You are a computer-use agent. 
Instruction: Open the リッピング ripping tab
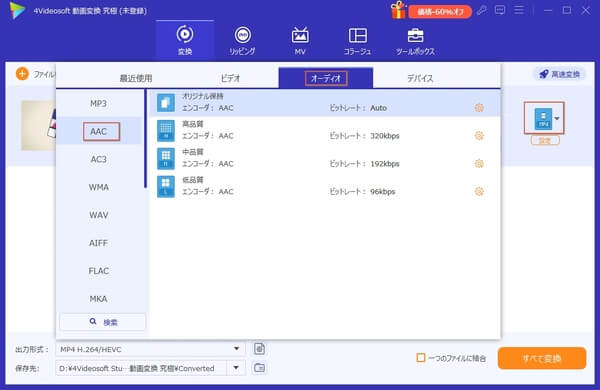(242, 41)
